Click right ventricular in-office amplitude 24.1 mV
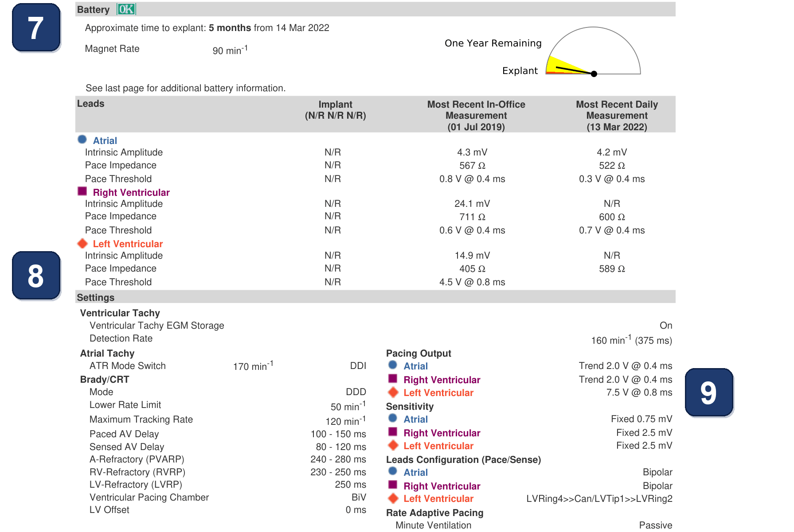This screenshot has width=794, height=532. click(472, 204)
